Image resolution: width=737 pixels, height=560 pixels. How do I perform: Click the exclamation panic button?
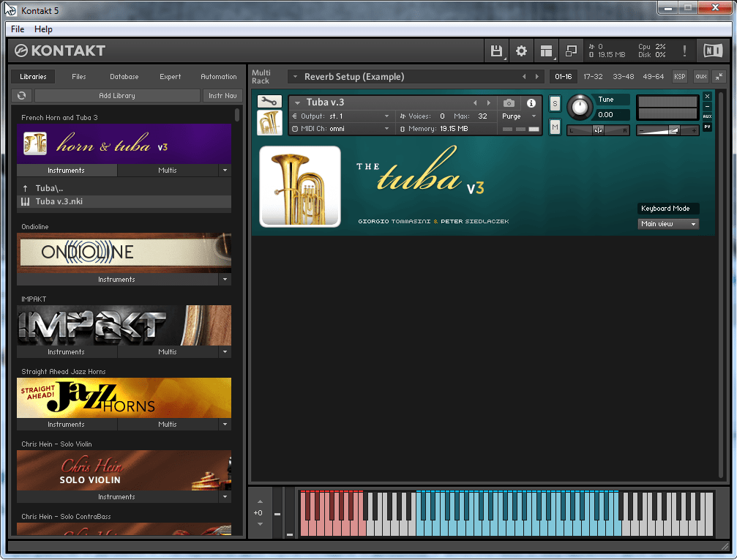(684, 51)
